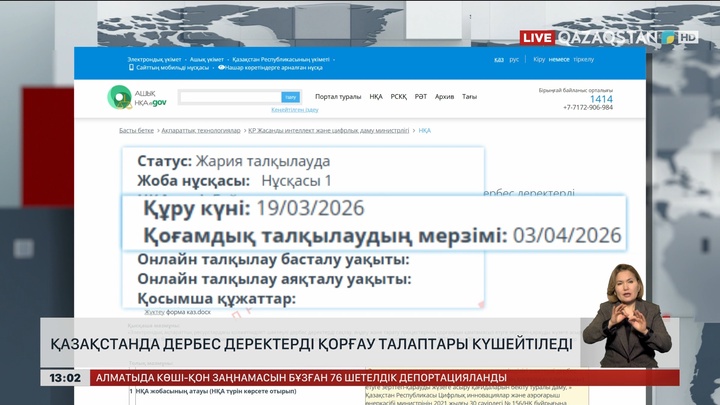The image size is (720, 405).
Task: Click the 1414 contact center number
Action: (601, 99)
